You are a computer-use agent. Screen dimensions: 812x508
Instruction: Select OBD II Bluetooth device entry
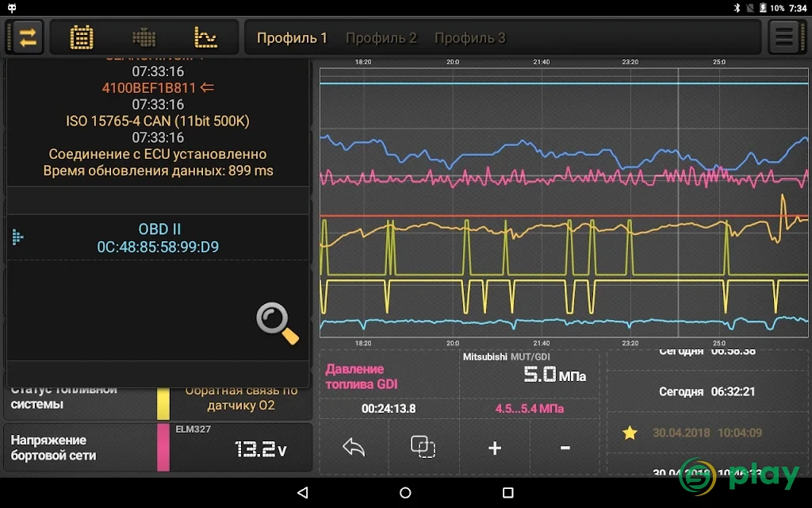[x=158, y=237]
